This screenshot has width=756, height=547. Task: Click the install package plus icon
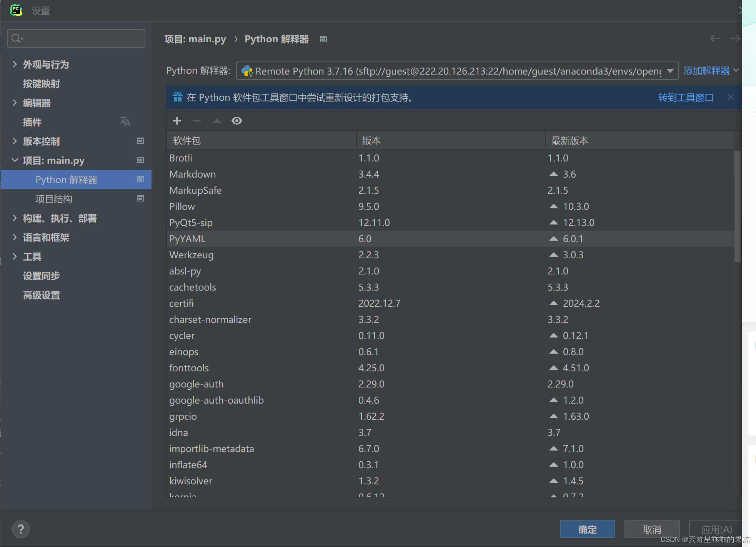coord(177,121)
